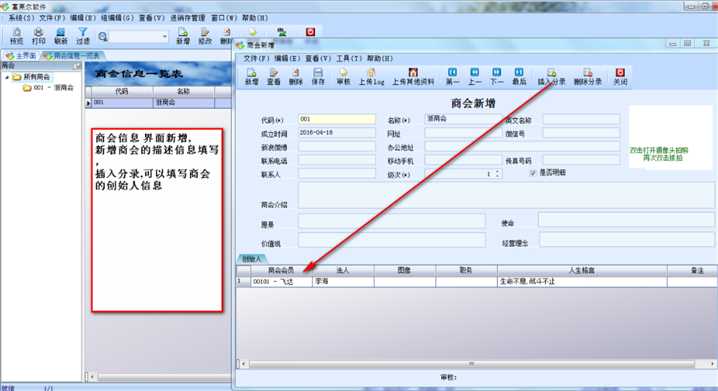Click the 保存 save icon
The width and height of the screenshot is (718, 391).
pos(318,76)
